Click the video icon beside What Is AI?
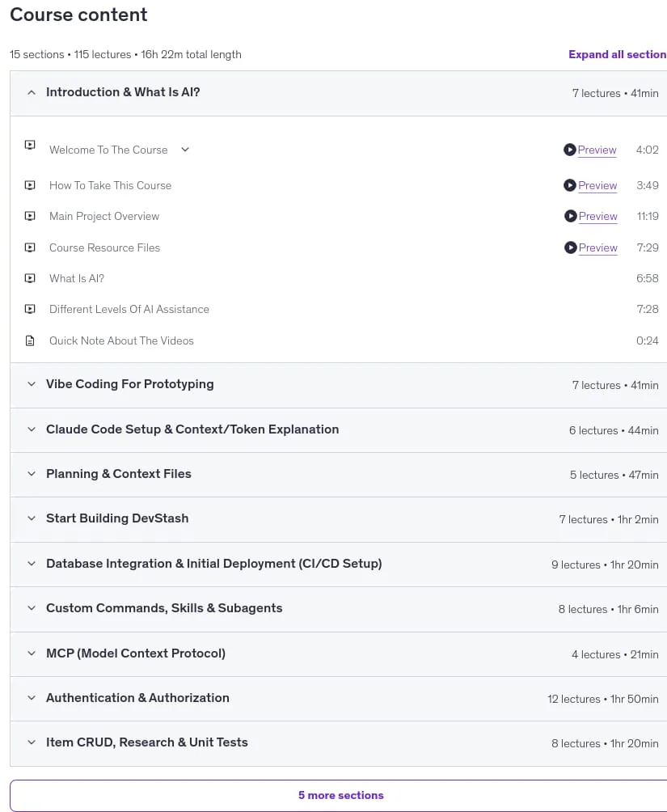The width and height of the screenshot is (667, 812). click(30, 278)
